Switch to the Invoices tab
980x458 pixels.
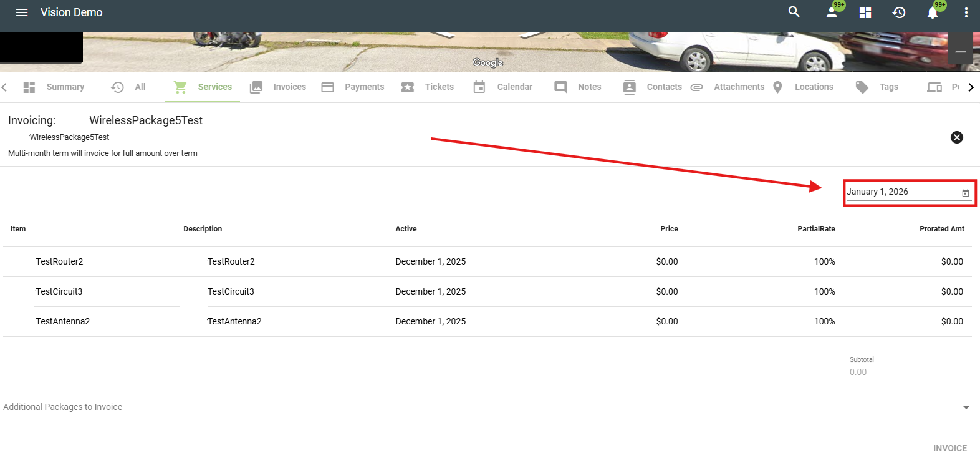[x=278, y=87]
